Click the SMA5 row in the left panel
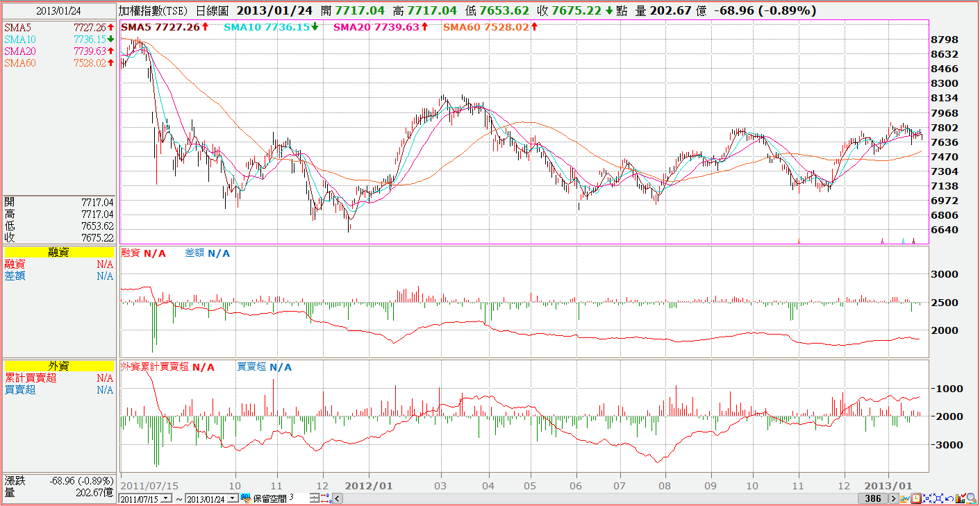The width and height of the screenshot is (980, 506). [58, 27]
